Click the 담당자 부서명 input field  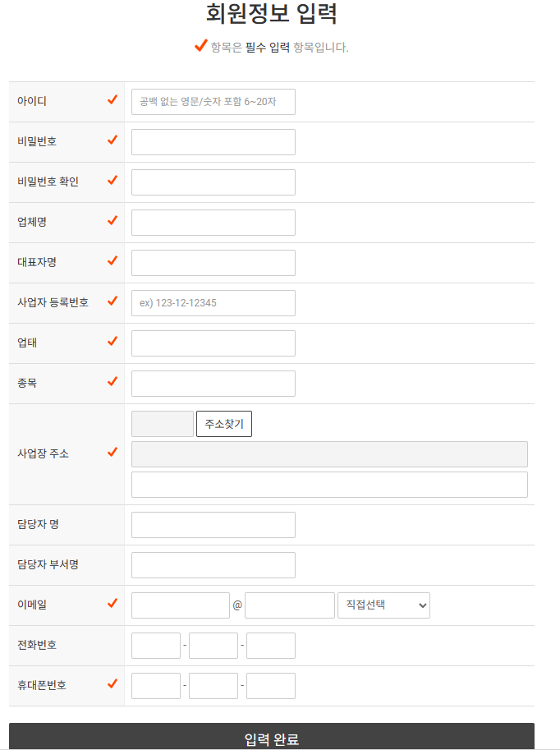tap(213, 564)
